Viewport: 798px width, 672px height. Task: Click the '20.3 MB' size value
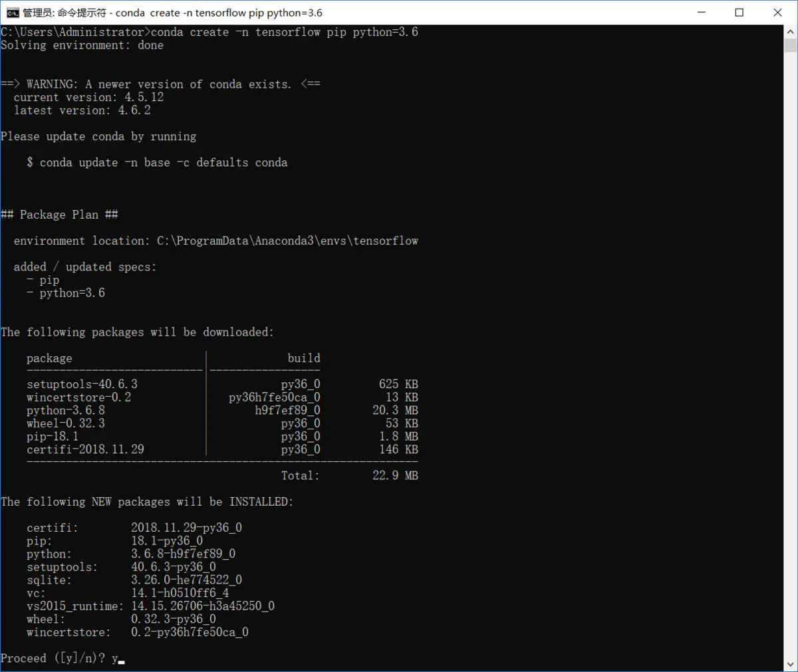[x=395, y=410]
